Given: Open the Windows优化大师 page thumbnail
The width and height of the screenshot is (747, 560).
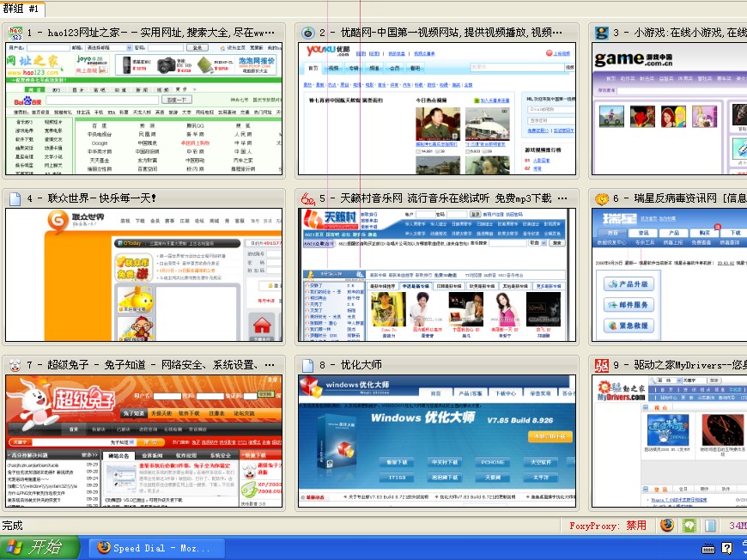Looking at the screenshot, I should click(x=437, y=441).
